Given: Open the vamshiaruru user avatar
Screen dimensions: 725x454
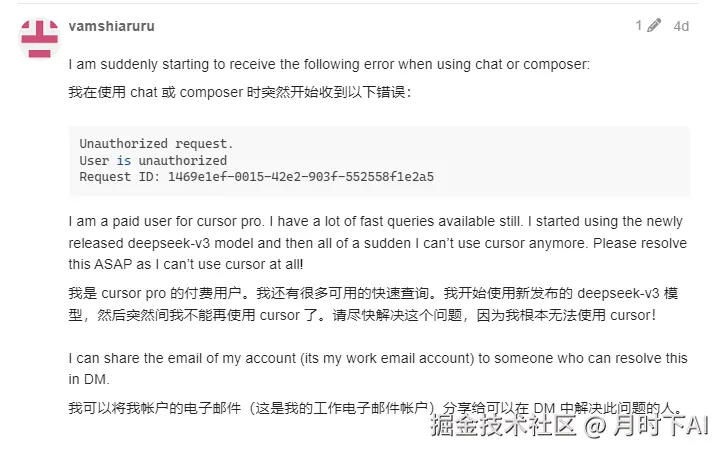Looking at the screenshot, I should (x=39, y=39).
